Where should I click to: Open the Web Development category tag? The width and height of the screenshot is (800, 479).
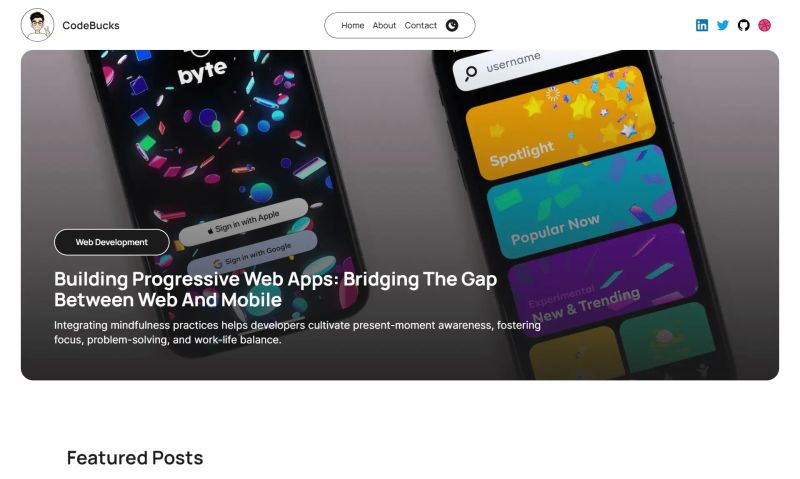tap(112, 242)
